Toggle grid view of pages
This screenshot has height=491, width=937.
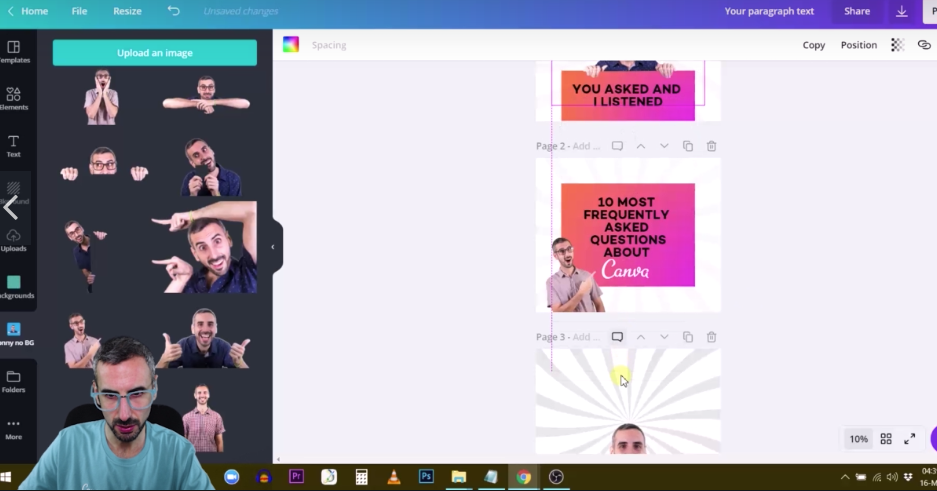pyautogui.click(x=886, y=439)
